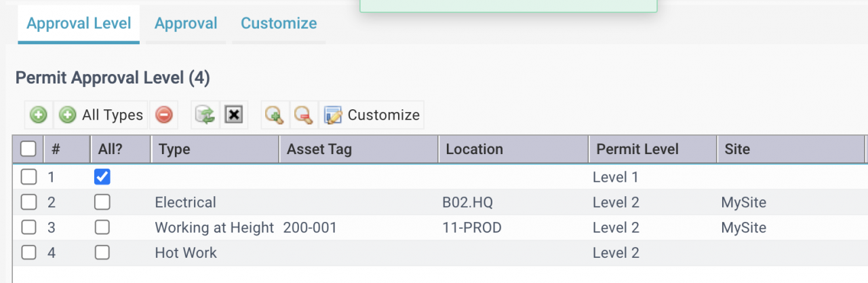Select the Working at Height row checkbox
This screenshot has height=283, width=868.
click(28, 227)
